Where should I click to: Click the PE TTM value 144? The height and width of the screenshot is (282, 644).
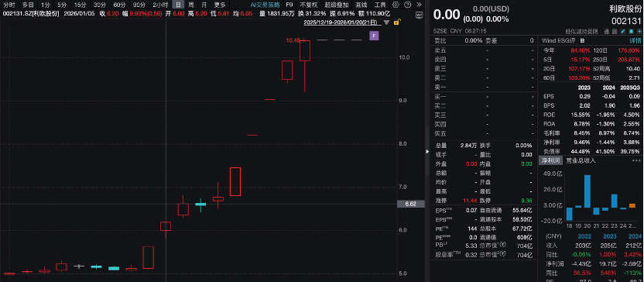472,229
